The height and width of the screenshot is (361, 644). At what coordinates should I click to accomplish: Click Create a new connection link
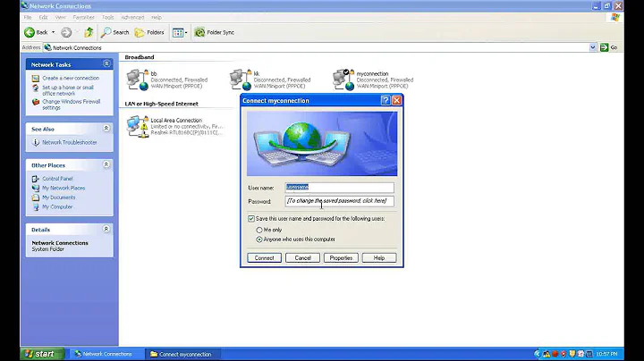(71, 78)
